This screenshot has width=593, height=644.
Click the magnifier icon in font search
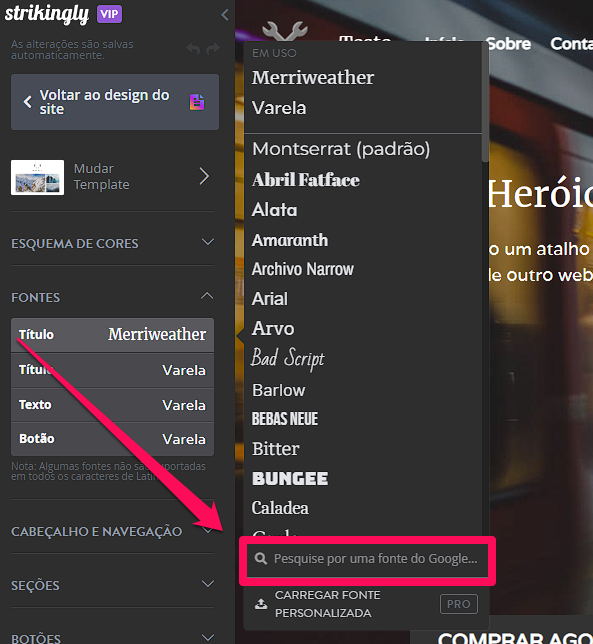tap(261, 559)
